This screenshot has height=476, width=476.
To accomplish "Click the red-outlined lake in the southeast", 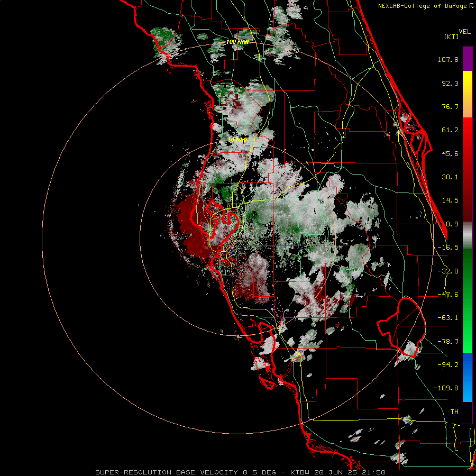I will (402, 326).
